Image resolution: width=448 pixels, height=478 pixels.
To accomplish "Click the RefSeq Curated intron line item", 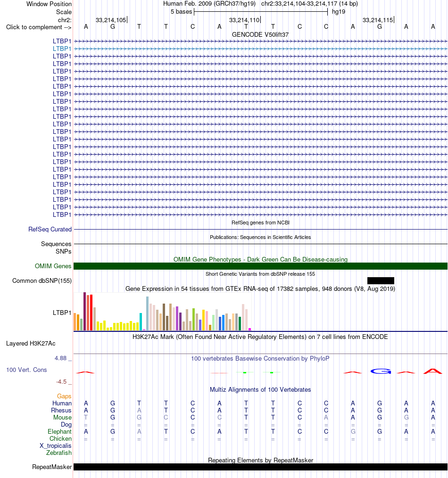I will pos(260,229).
